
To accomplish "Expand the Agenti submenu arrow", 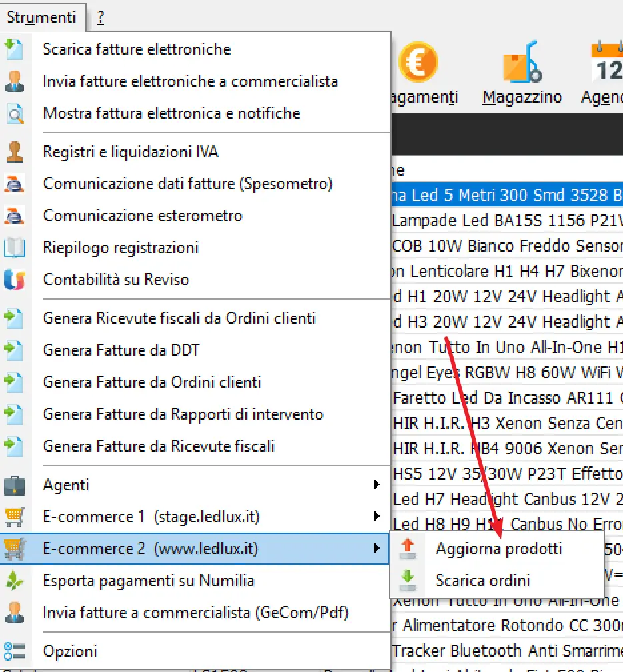I will click(377, 485).
